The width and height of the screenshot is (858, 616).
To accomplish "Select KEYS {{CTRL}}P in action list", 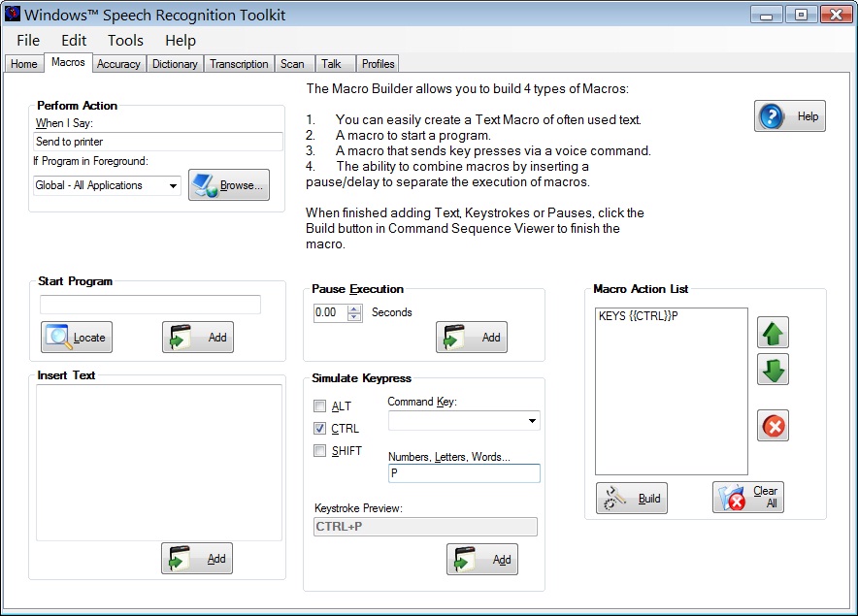I will coord(638,316).
